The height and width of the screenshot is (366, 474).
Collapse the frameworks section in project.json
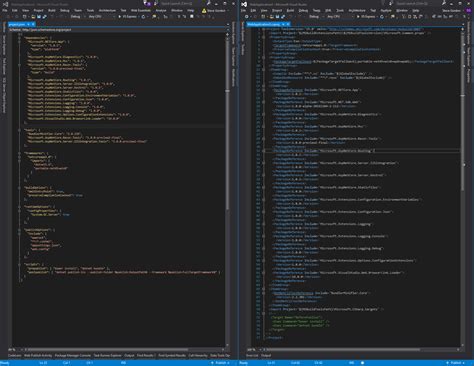pos(19,153)
